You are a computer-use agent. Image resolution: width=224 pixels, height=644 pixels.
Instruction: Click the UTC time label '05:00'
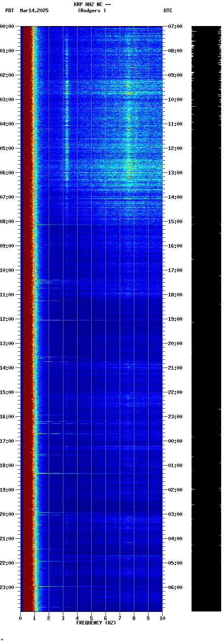[175, 563]
